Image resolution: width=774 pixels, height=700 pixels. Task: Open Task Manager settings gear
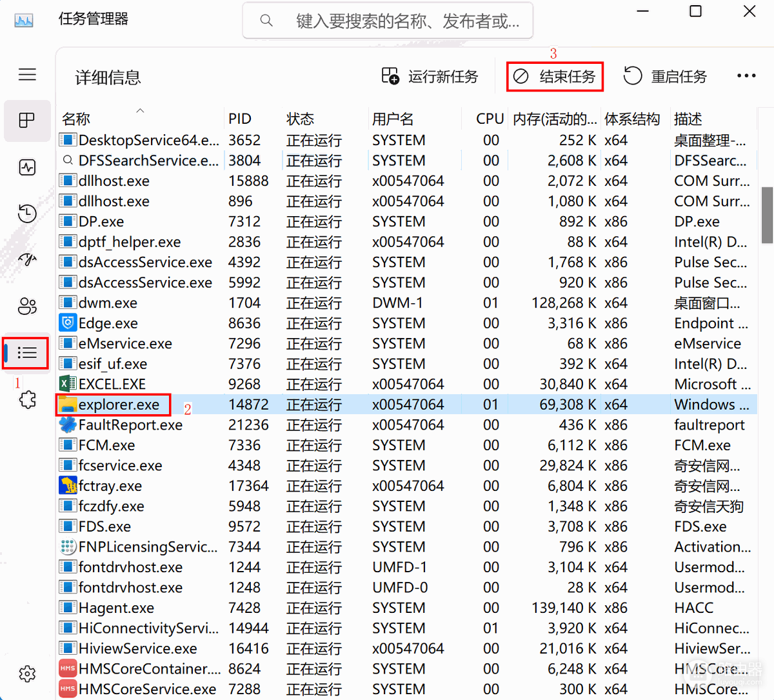click(x=27, y=674)
